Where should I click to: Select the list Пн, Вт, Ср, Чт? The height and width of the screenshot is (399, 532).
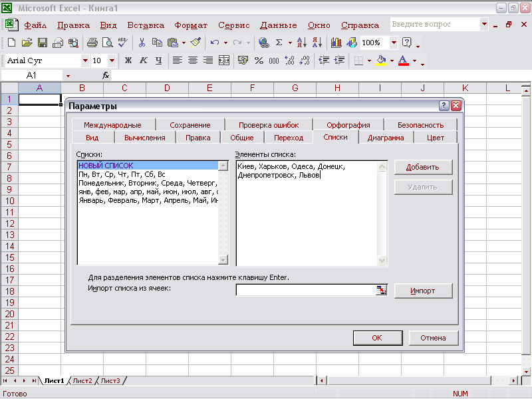tap(148, 174)
